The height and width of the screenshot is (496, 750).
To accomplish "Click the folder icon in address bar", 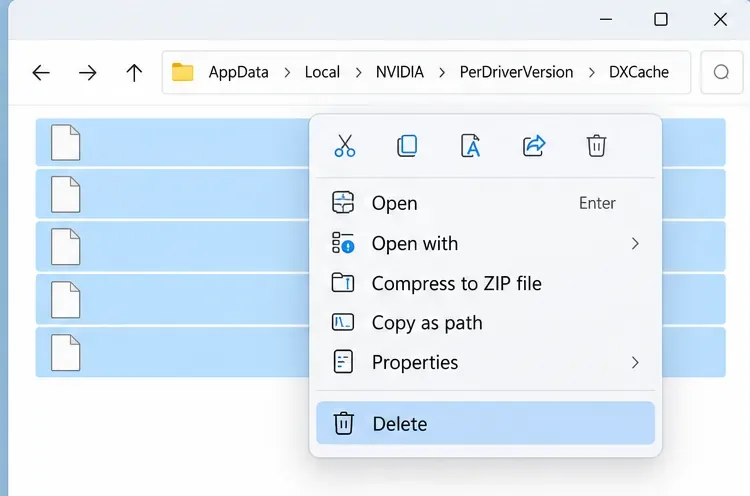I will point(183,72).
